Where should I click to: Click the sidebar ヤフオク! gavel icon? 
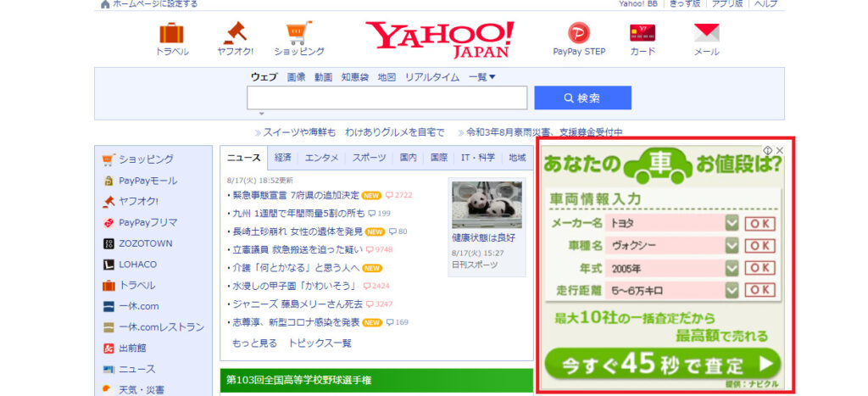[x=108, y=202]
